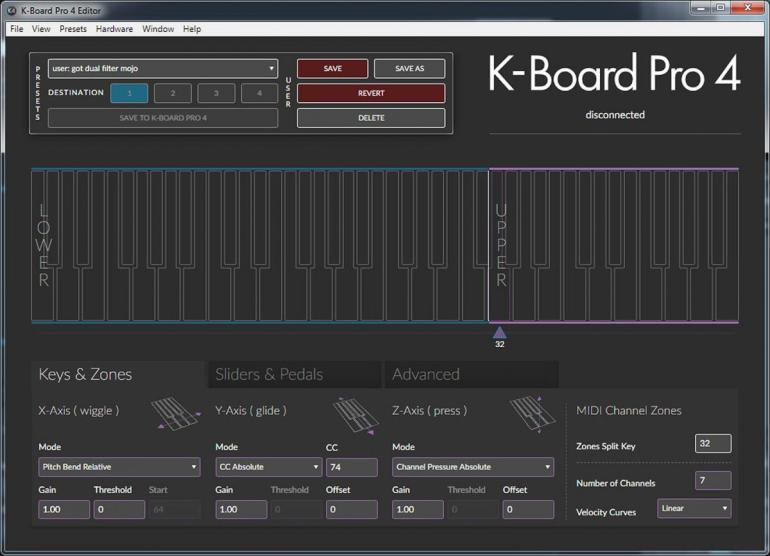Click the 'Y-Axis ( glide )' label
Viewport: 770px width, 556px height.
pos(250,411)
